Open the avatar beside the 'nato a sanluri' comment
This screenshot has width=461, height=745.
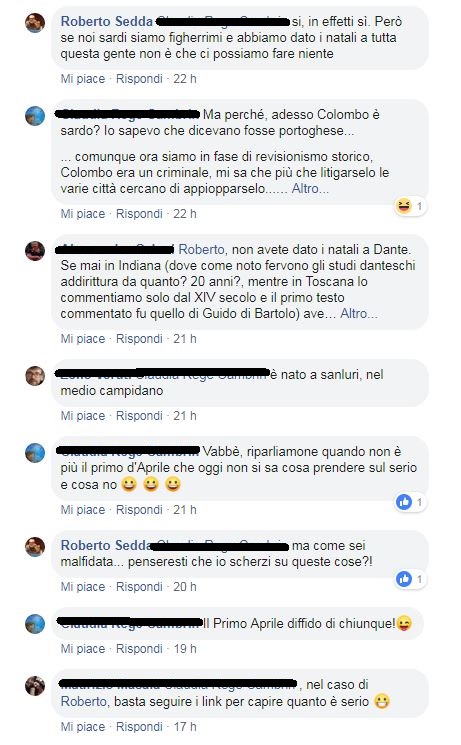coord(35,375)
